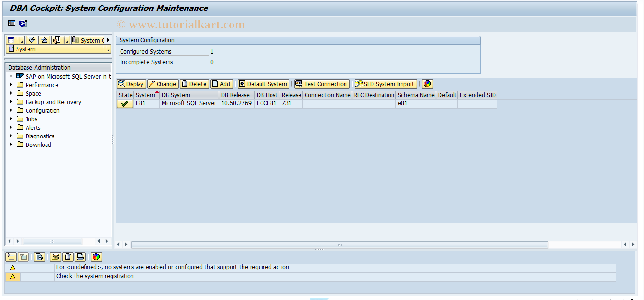This screenshot has height=300, width=644.
Task: Expand the Space folder
Action: [11, 93]
